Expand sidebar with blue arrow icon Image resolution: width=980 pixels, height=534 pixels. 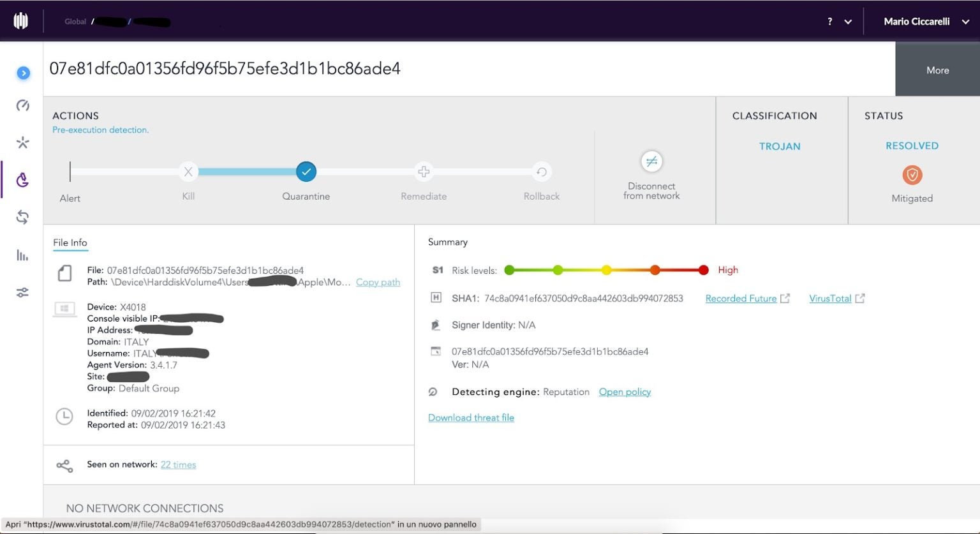[23, 73]
